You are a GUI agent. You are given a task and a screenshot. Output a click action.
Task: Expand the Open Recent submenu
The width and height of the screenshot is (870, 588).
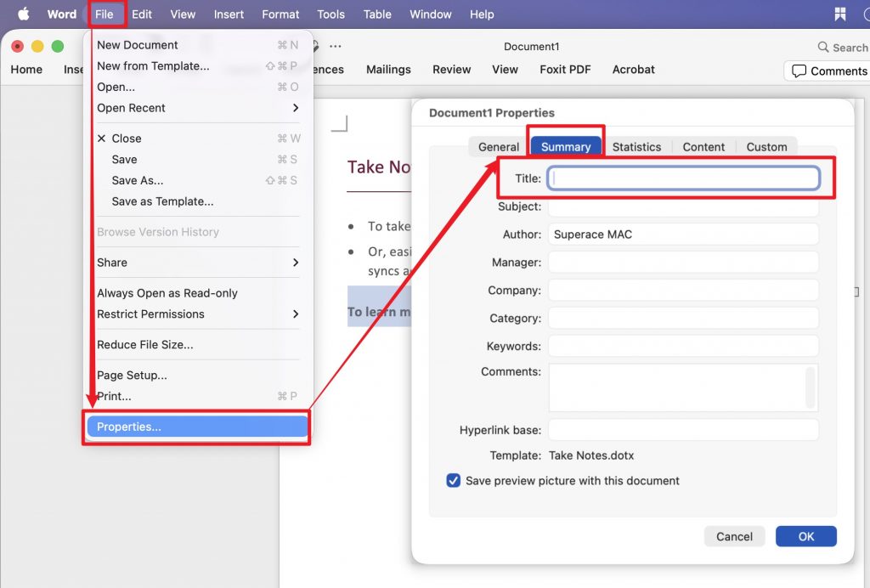pyautogui.click(x=295, y=108)
